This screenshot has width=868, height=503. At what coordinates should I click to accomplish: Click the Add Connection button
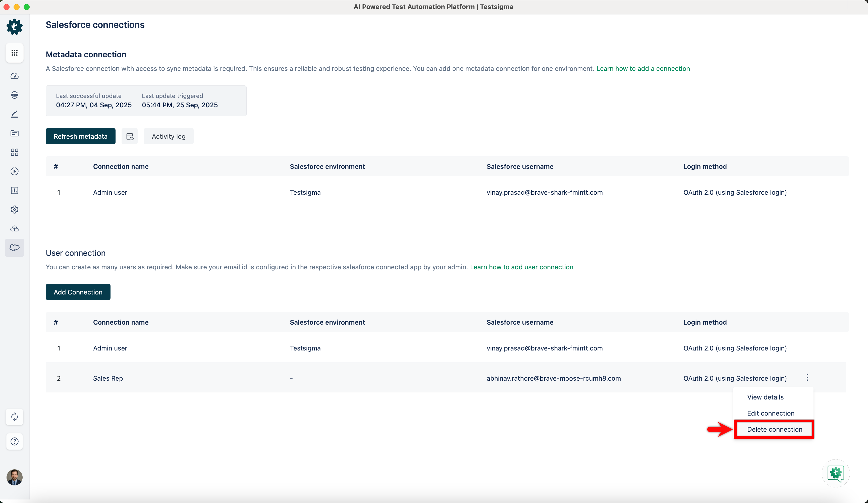click(78, 292)
